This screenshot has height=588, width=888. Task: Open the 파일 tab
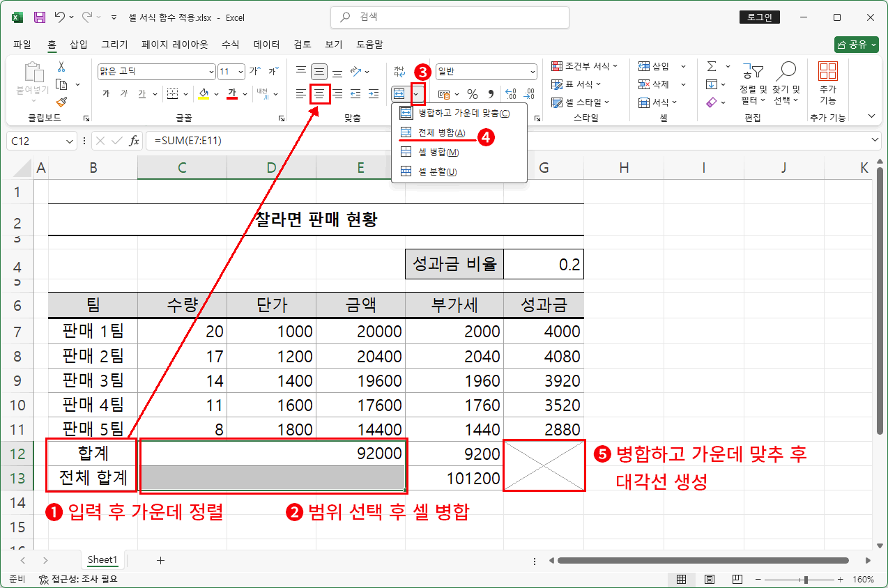(x=22, y=45)
